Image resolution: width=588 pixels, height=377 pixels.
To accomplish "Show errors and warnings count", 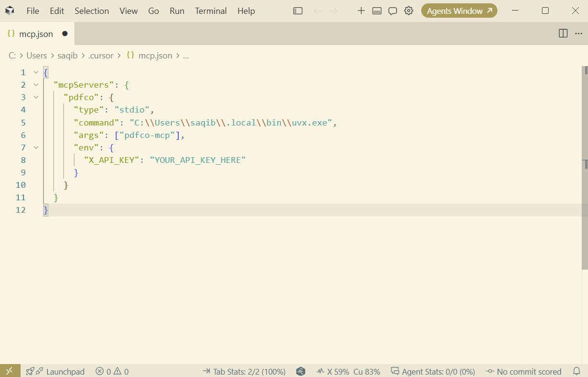I will tap(112, 371).
